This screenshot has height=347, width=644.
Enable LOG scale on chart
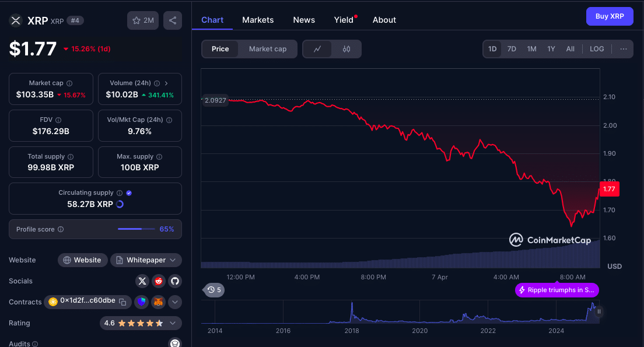tap(597, 49)
